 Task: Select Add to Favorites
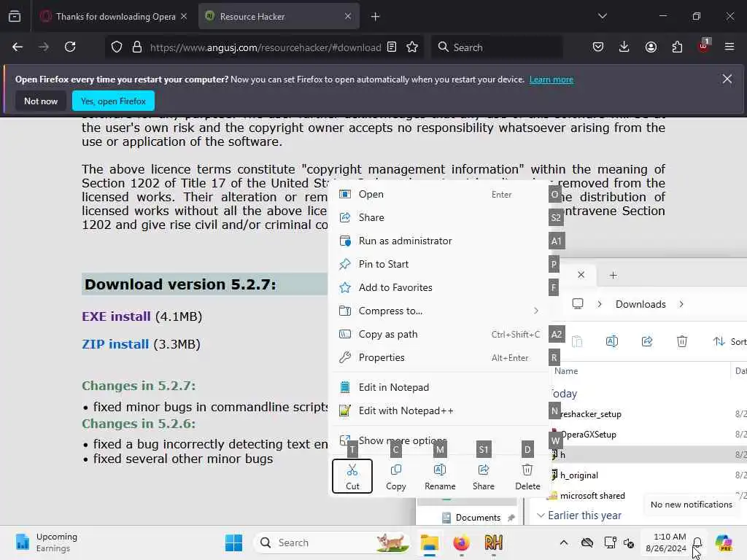click(x=440, y=287)
